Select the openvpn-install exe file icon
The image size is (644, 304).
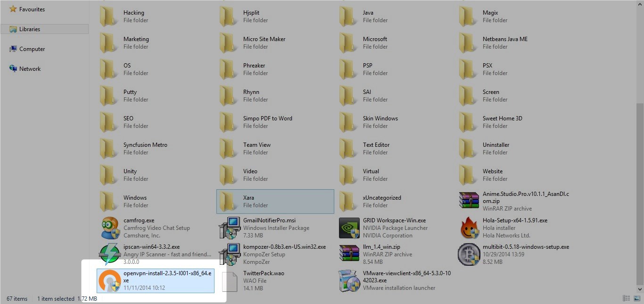coord(109,281)
